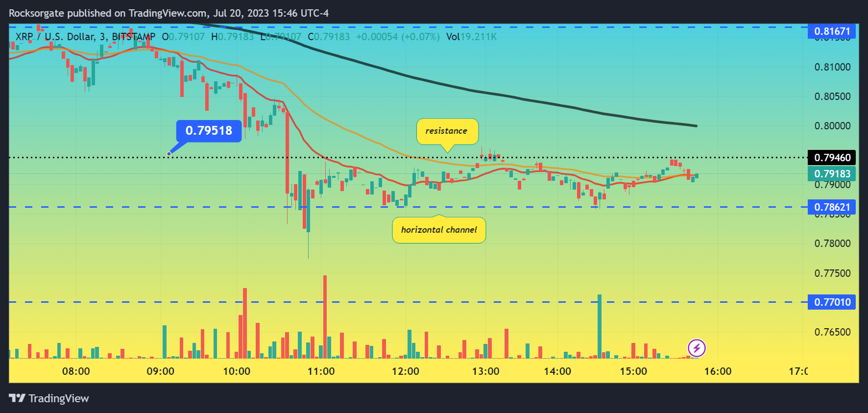868x413 pixels.
Task: Select the black 0.79460 price label
Action: point(832,157)
